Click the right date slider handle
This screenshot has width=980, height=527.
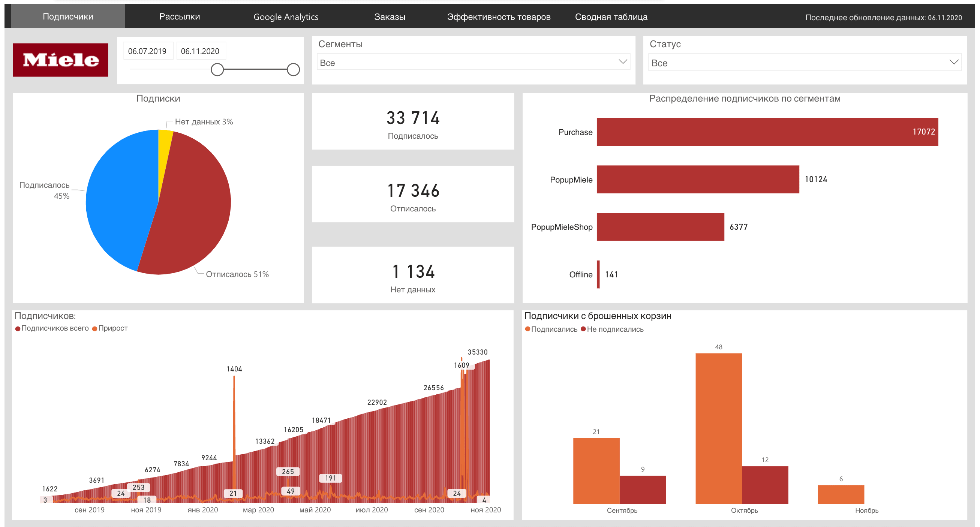293,70
